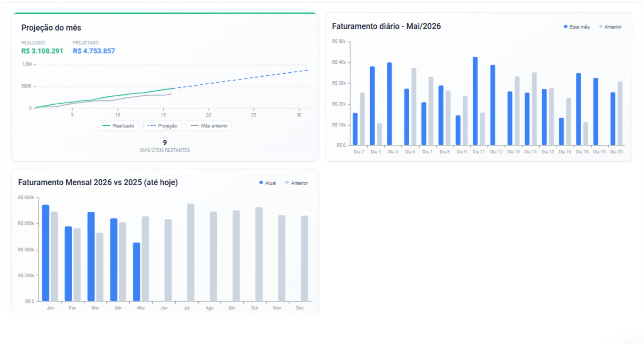This screenshot has height=344, width=644.
Task: Click the R$ 4.753.857 projected value
Action: (94, 51)
